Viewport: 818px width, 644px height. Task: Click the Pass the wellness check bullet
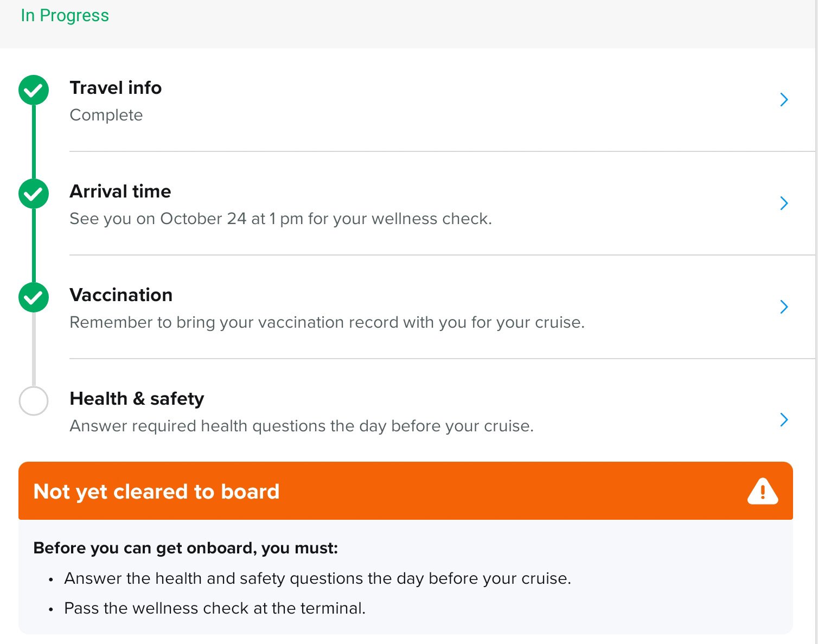coord(215,608)
